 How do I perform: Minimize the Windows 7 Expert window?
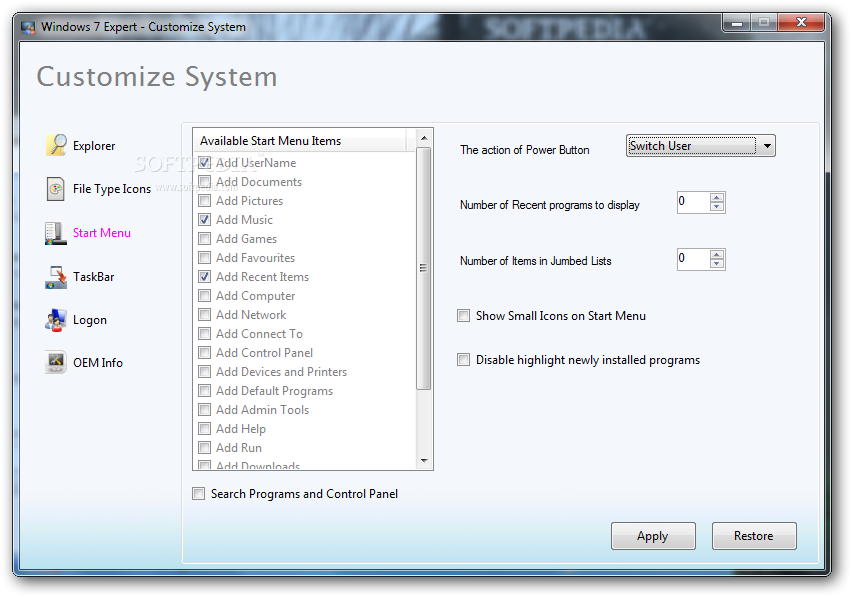tap(737, 23)
